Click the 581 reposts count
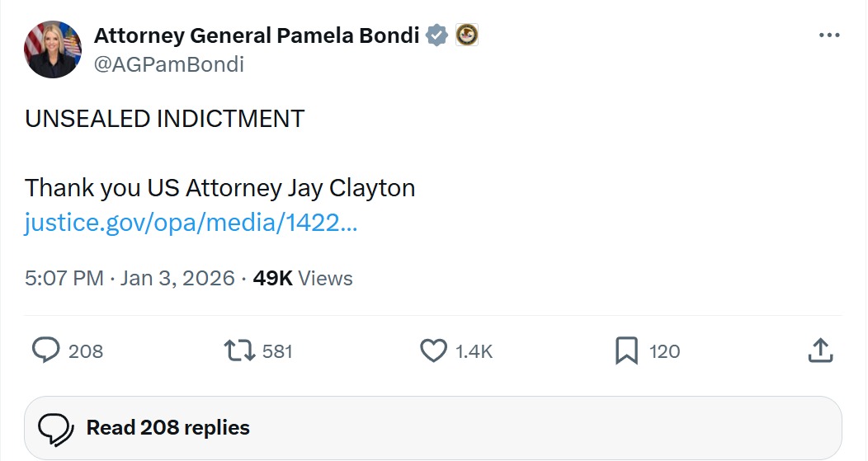This screenshot has height=461, width=868. pyautogui.click(x=277, y=351)
